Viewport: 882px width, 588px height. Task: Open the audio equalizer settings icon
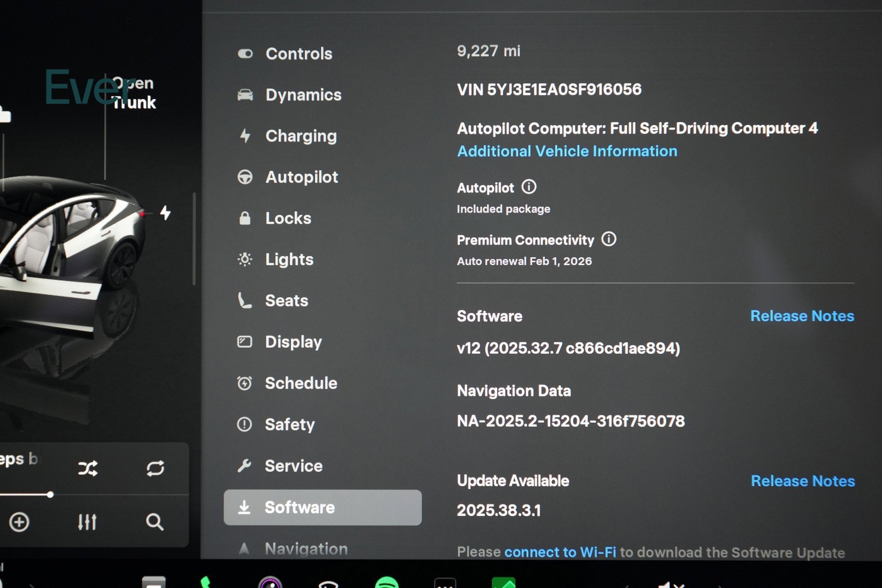point(87,522)
